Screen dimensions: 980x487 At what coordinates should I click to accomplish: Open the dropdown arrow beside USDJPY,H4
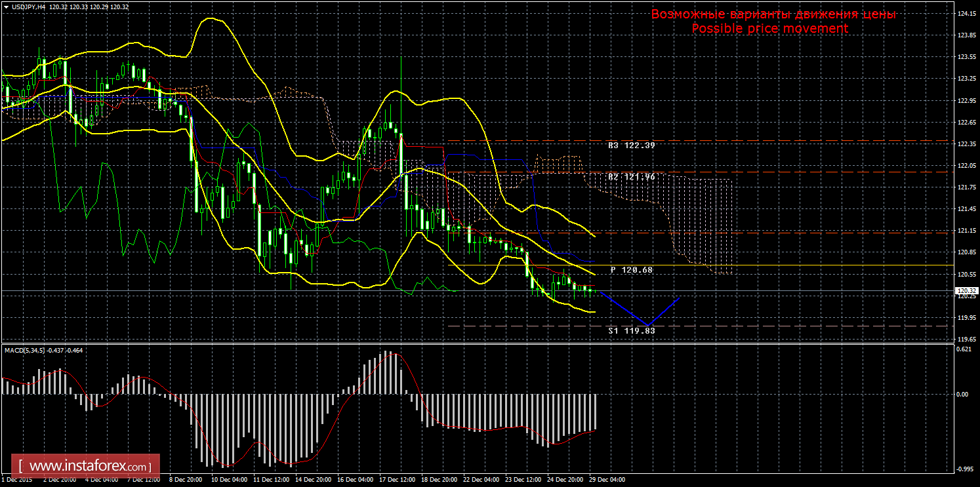pyautogui.click(x=6, y=7)
